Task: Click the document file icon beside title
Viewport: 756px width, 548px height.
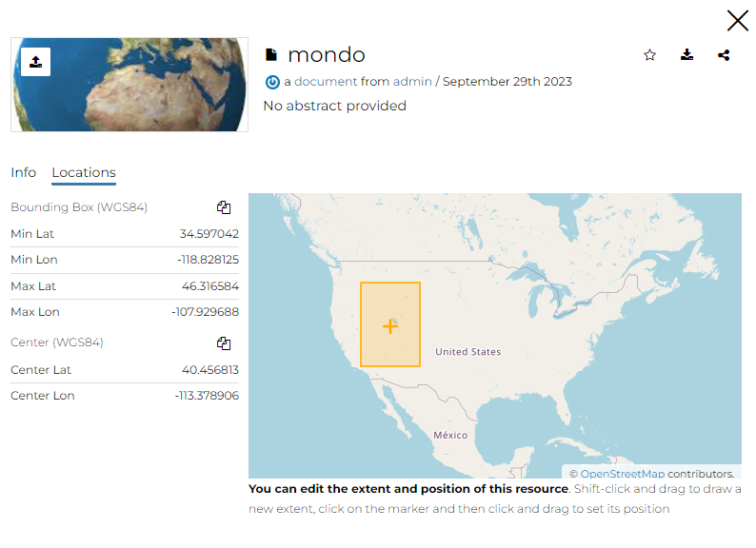Action: coord(271,55)
